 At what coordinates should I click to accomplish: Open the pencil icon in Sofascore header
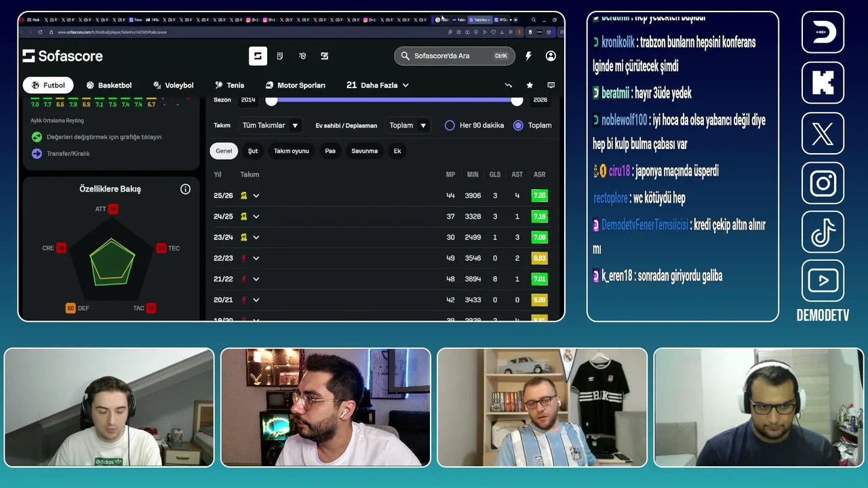click(325, 56)
